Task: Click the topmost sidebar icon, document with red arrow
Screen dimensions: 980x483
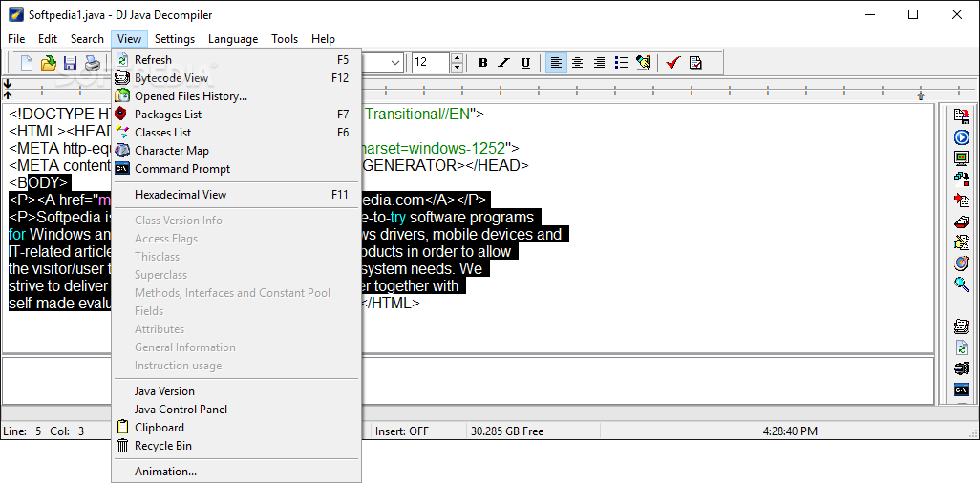Action: (x=961, y=115)
